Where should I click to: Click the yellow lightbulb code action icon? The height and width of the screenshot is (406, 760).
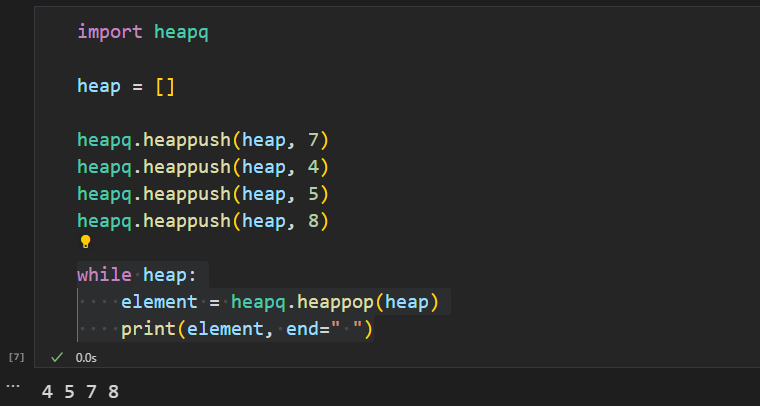[85, 241]
